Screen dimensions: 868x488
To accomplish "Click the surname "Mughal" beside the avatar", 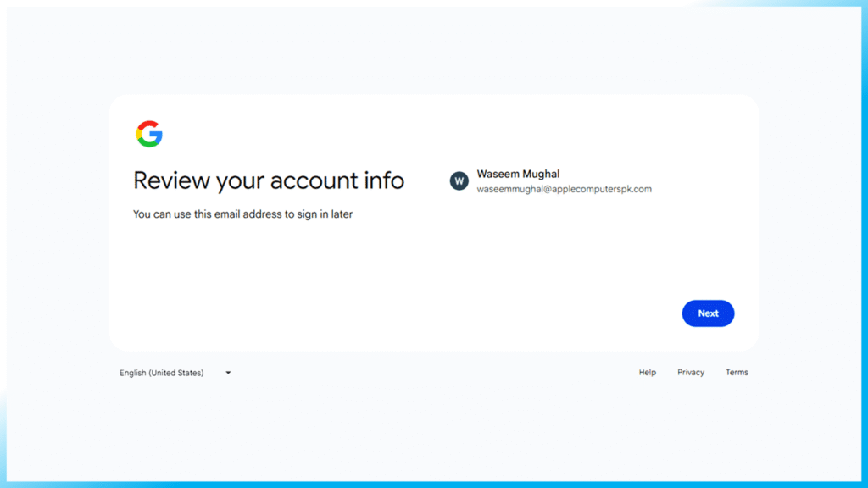I will pyautogui.click(x=539, y=174).
